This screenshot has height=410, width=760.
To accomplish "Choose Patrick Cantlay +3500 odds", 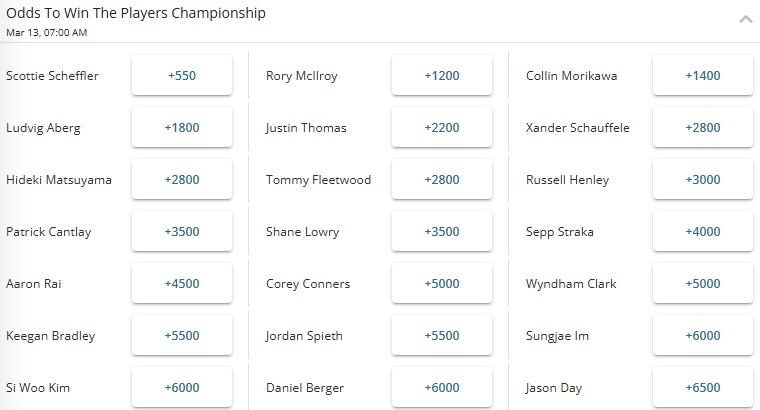I will coord(182,232).
